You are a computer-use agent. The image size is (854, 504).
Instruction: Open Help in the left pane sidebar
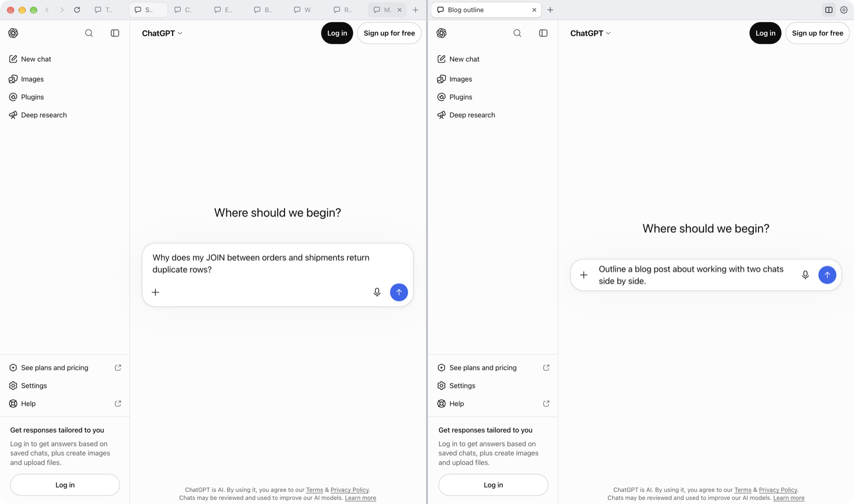pyautogui.click(x=65, y=404)
